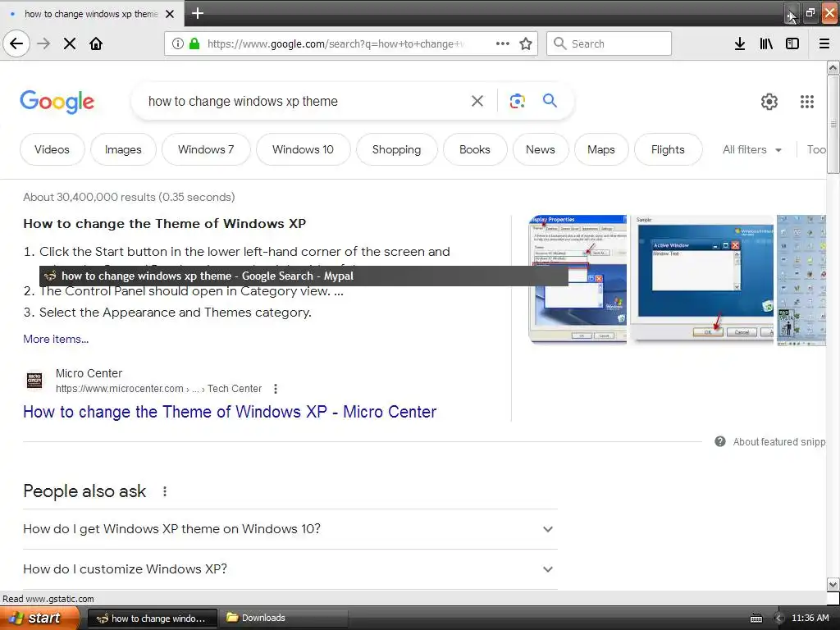Open Google quick settings gear
The height and width of the screenshot is (630, 840).
[769, 101]
